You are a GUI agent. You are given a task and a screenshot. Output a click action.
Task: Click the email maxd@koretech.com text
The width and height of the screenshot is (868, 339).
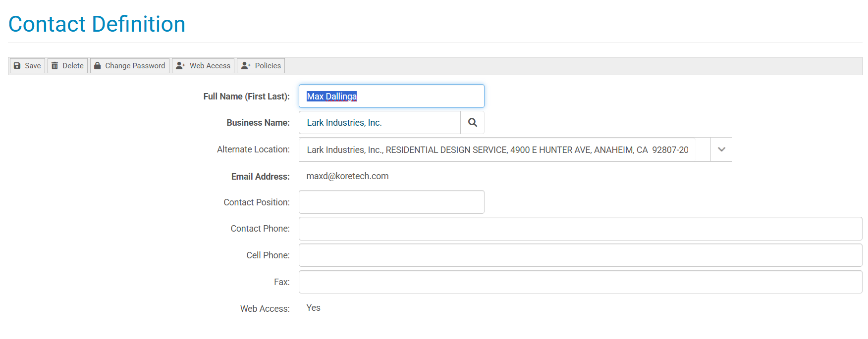347,176
